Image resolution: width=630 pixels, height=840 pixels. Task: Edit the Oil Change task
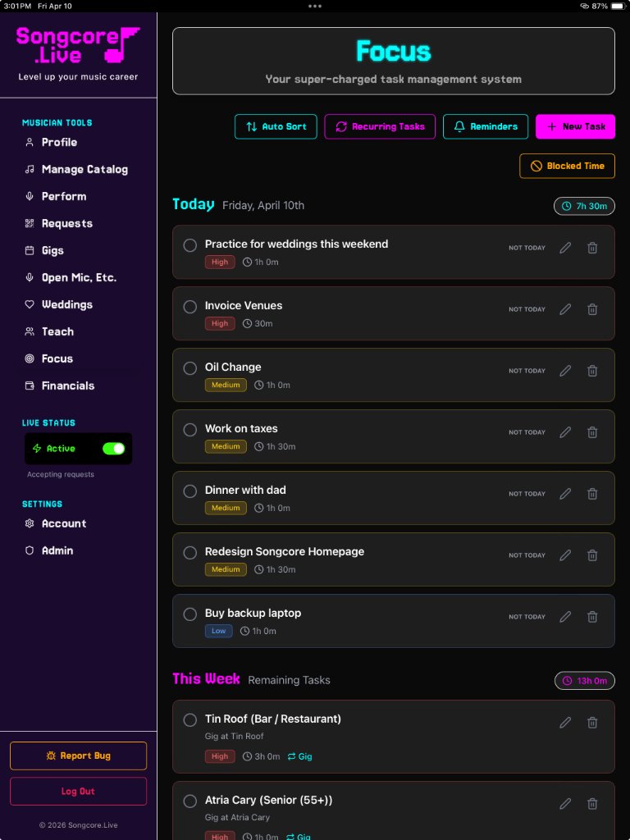565,371
